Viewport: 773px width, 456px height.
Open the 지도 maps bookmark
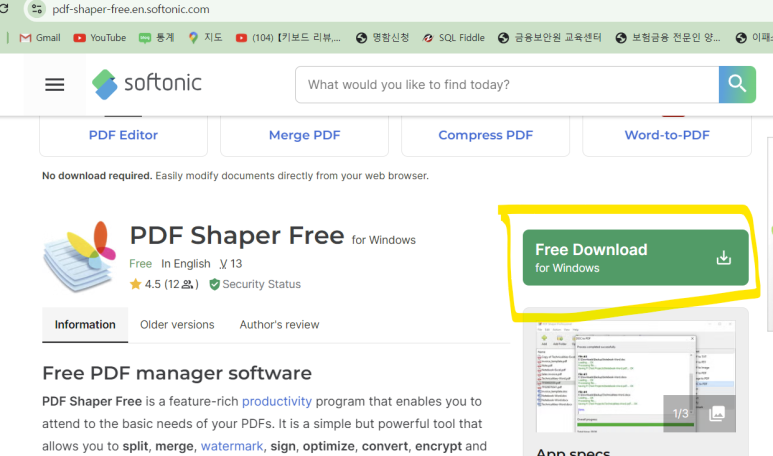206,37
